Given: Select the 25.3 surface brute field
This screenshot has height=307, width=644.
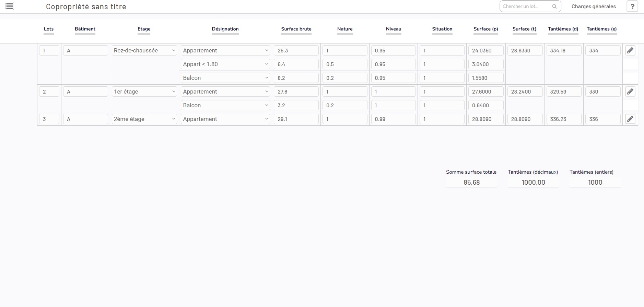Looking at the screenshot, I should (296, 51).
